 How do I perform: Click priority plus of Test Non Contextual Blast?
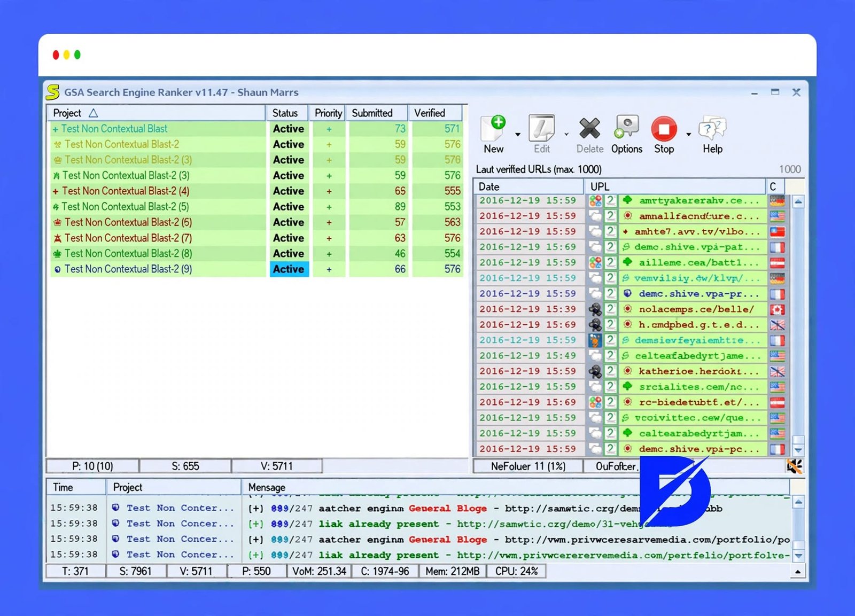pos(329,129)
